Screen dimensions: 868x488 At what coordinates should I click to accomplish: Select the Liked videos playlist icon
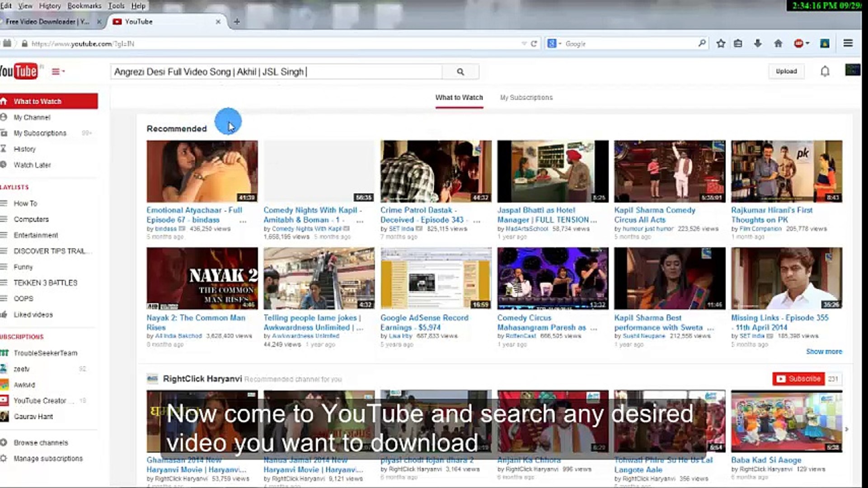tap(5, 314)
